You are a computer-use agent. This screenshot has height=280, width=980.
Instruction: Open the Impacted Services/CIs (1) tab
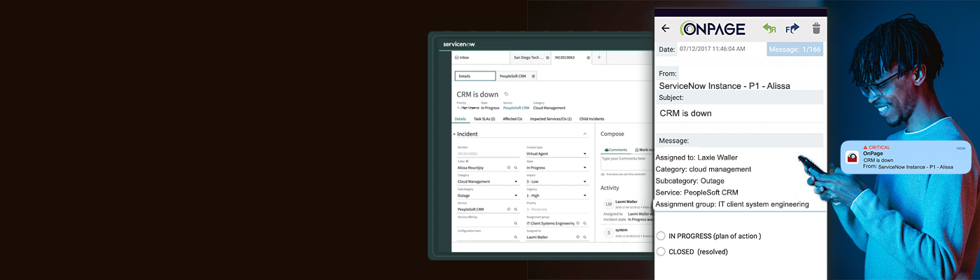tap(551, 119)
